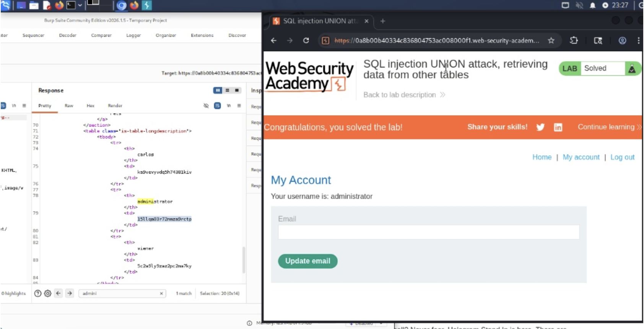Share on LinkedIn icon in banner
Viewport: 644px width, 329px height.
tap(558, 127)
